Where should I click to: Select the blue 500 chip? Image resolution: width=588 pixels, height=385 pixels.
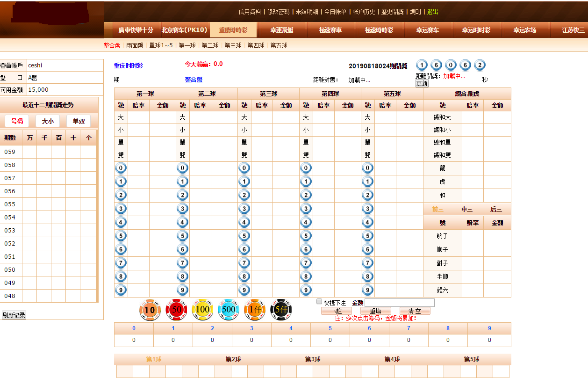coord(228,310)
